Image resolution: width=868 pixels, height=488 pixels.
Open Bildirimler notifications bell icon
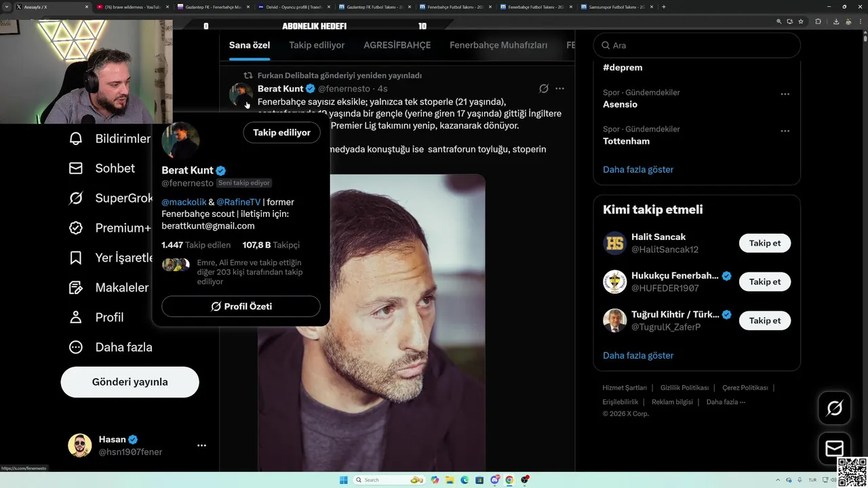pyautogui.click(x=76, y=138)
